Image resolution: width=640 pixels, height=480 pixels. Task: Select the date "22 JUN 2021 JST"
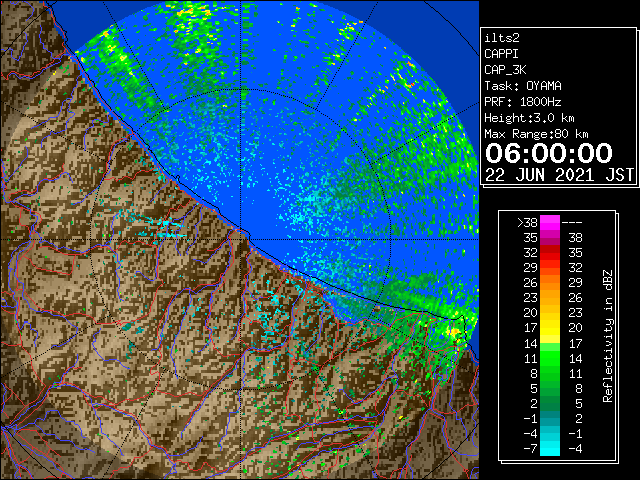560,175
